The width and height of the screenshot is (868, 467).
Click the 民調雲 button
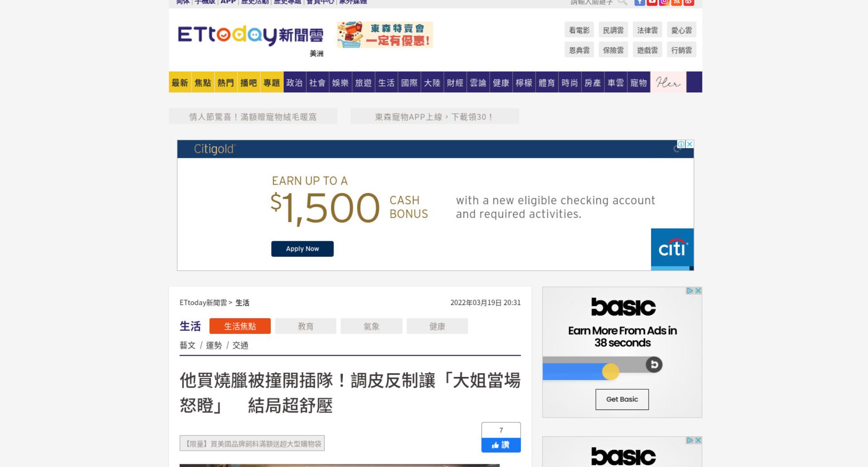coord(613,30)
